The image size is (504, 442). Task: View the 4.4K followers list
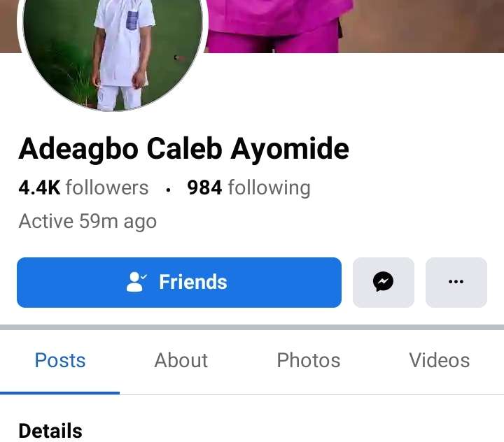point(83,187)
